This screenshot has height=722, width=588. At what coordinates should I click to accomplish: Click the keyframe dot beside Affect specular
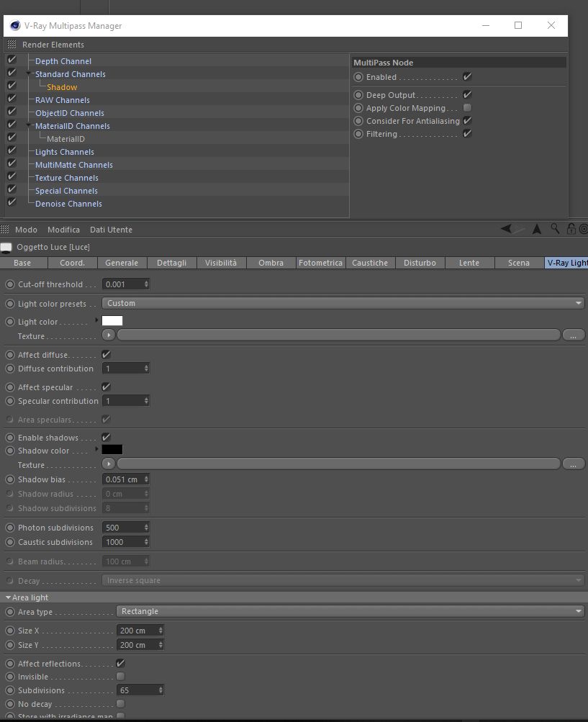tap(10, 387)
